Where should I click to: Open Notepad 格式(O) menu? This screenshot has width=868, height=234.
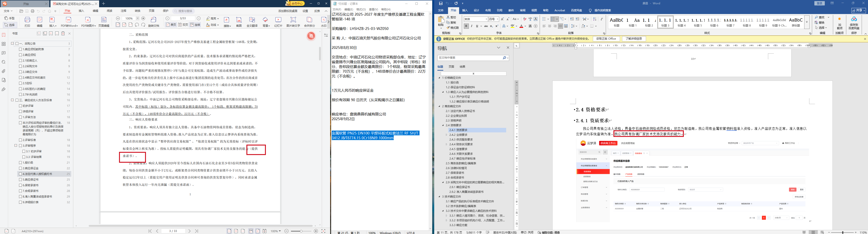tap(361, 10)
